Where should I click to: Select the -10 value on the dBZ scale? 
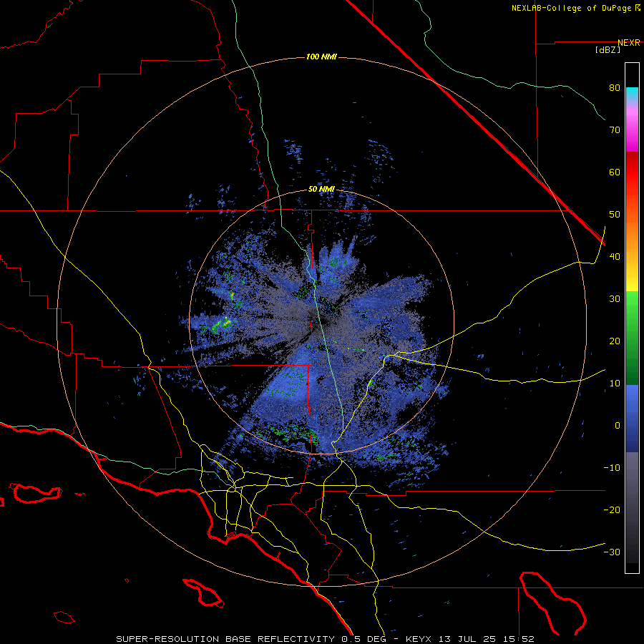pyautogui.click(x=612, y=469)
